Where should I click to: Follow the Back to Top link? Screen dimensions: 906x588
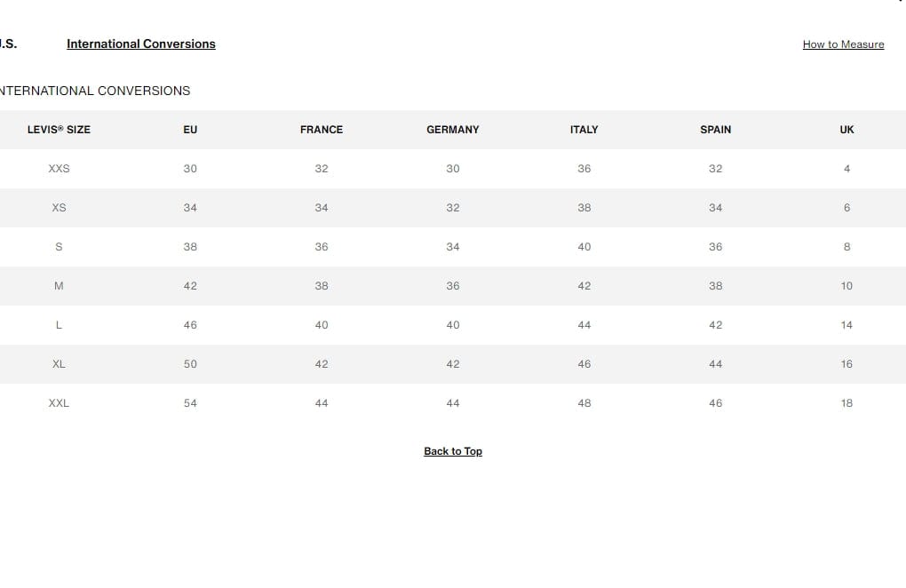click(x=453, y=451)
